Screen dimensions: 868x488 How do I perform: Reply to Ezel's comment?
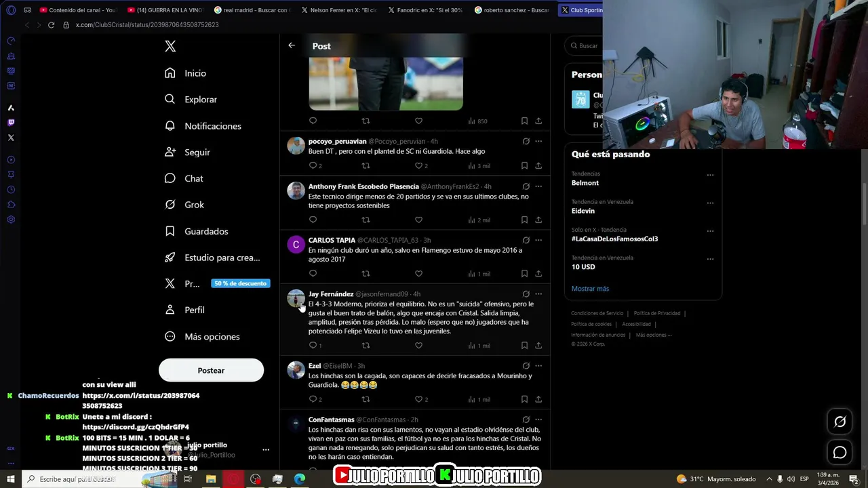pyautogui.click(x=313, y=399)
